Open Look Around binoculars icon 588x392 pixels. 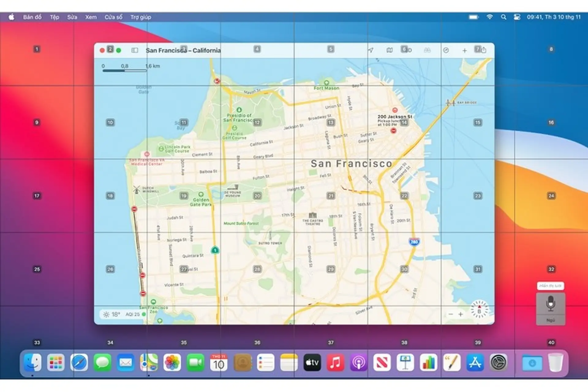(427, 50)
